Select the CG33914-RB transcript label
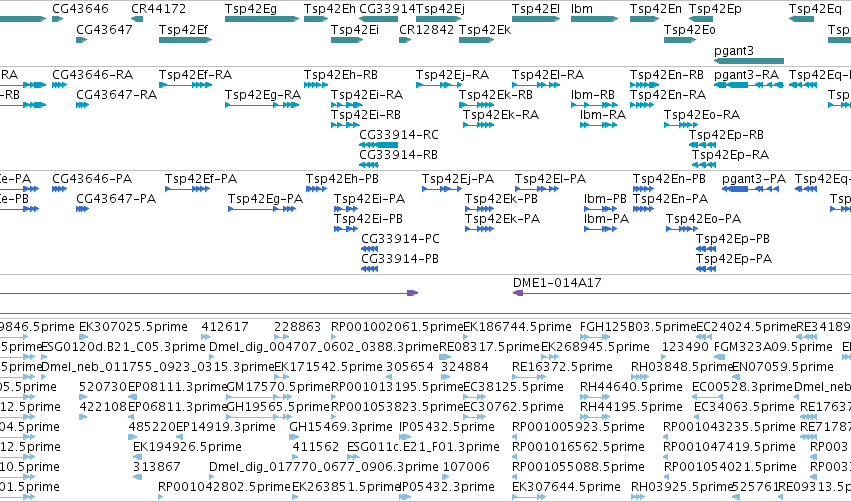 [x=398, y=155]
